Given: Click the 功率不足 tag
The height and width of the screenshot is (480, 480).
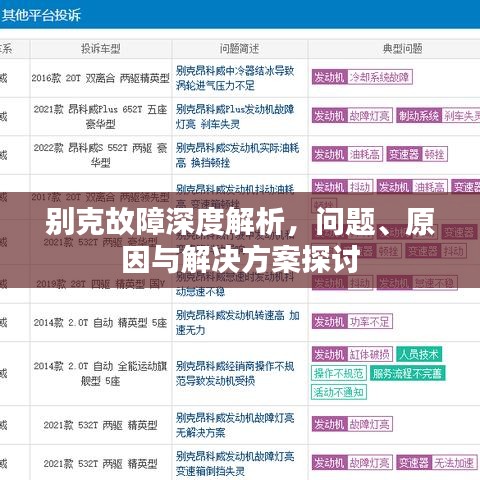Looking at the screenshot, I should [370, 322].
